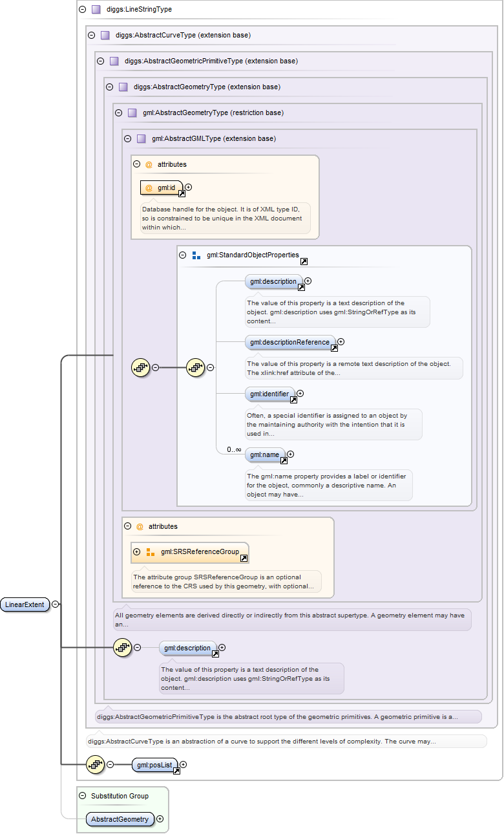504x834 pixels.
Task: Click the link arrow on gml:SRSReferenceGroup
Action: [244, 558]
